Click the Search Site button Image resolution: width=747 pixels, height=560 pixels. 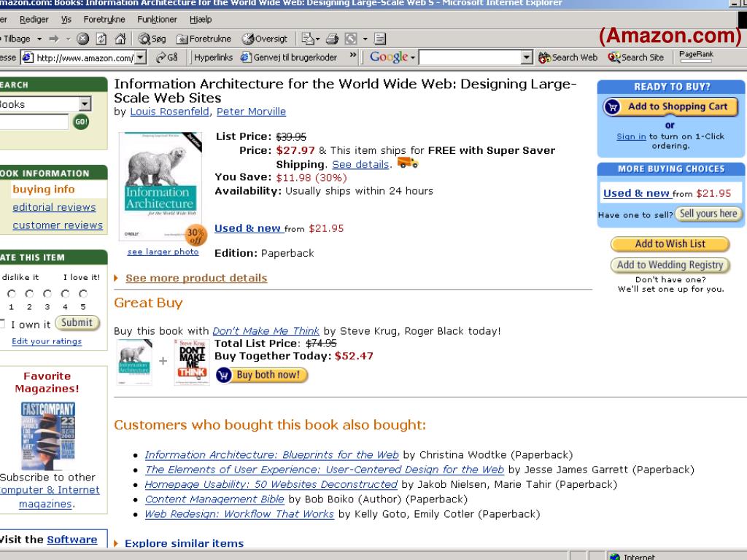636,58
